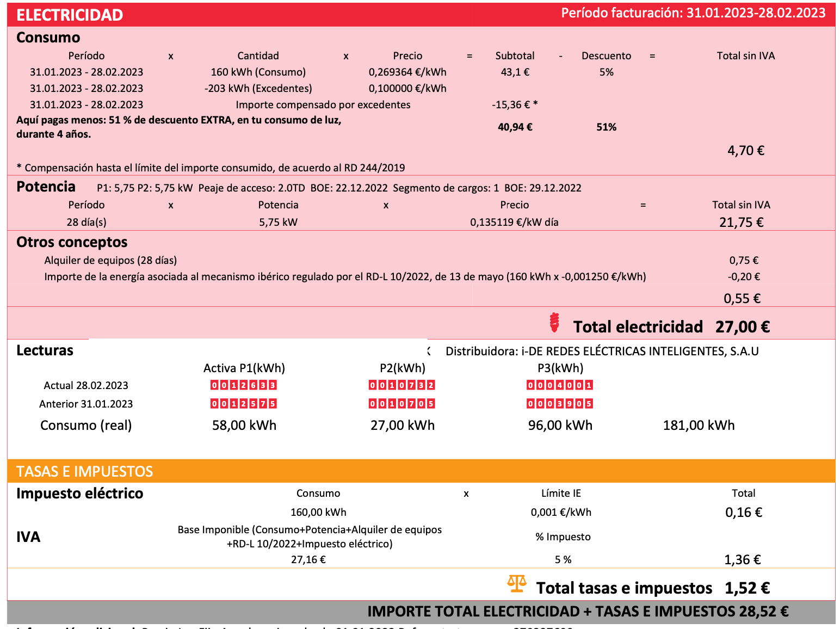The width and height of the screenshot is (840, 629).
Task: Click the grand total 28,52 € bar
Action: coord(421,612)
